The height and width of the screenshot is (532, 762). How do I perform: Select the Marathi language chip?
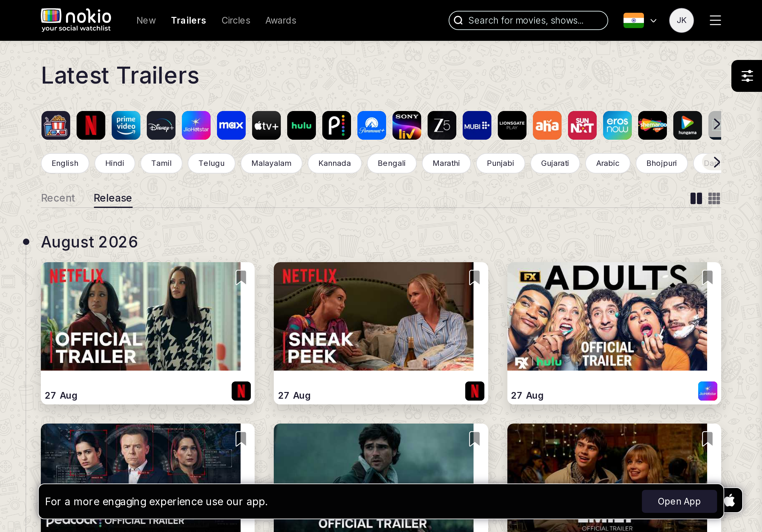pyautogui.click(x=446, y=163)
